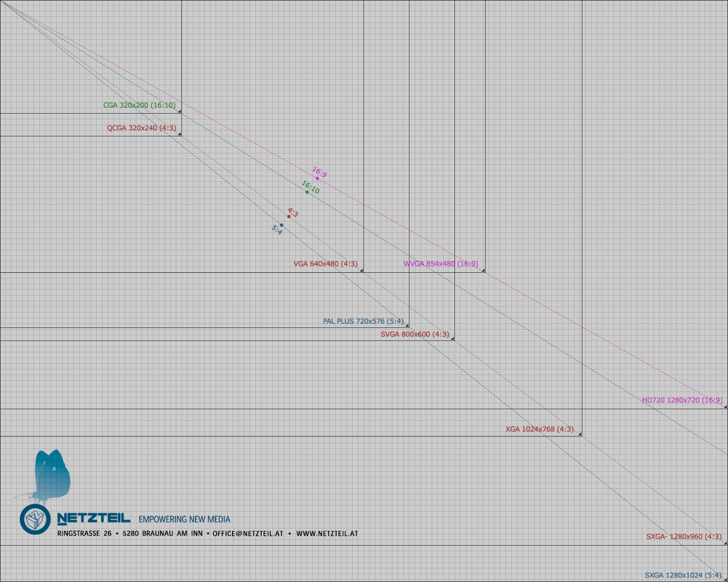Click the CGA 320x200 (16:10) label
This screenshot has height=582, width=728.
[x=139, y=105]
